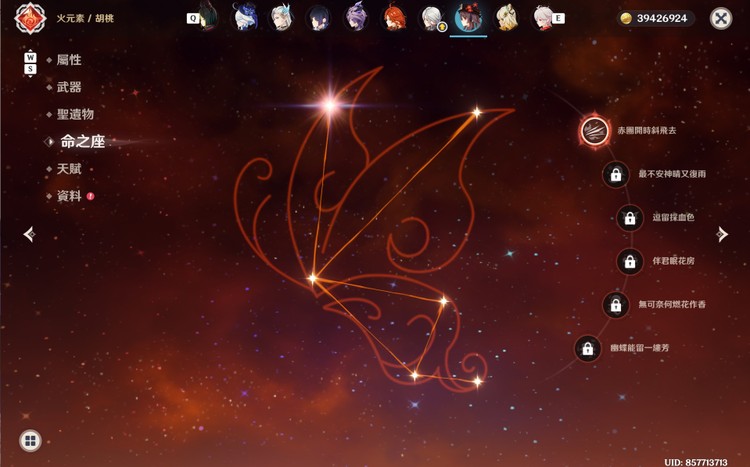The image size is (750, 467).
Task: Close the character screen with X button
Action: click(721, 19)
